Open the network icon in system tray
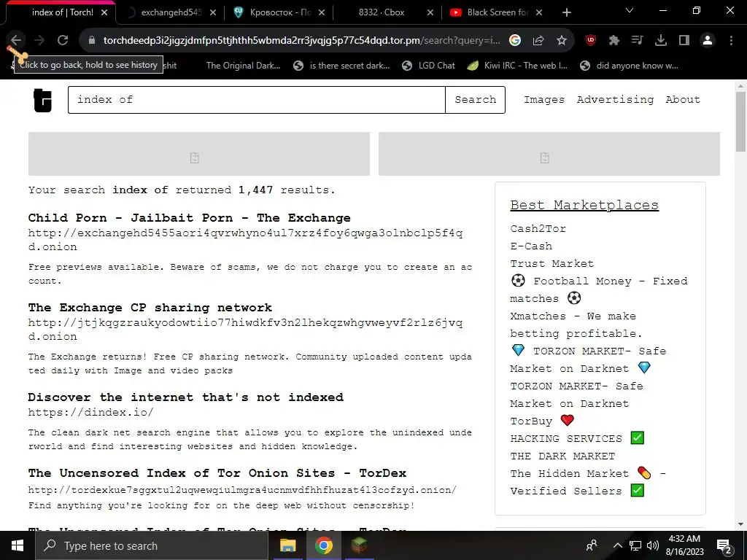Viewport: 747px width, 560px height. point(635,545)
